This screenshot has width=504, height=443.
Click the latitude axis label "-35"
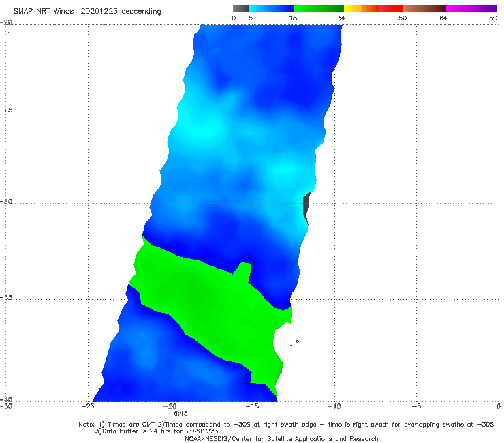(x=6, y=297)
